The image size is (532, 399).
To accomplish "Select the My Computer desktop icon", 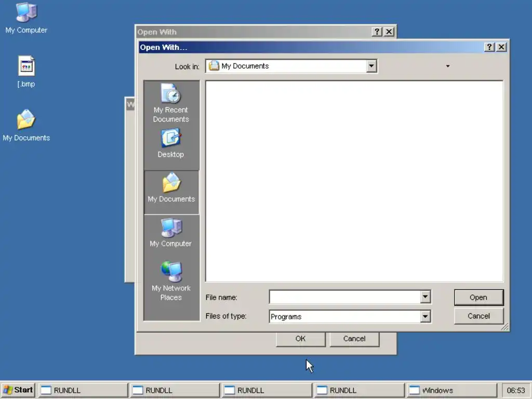I will 26,18.
